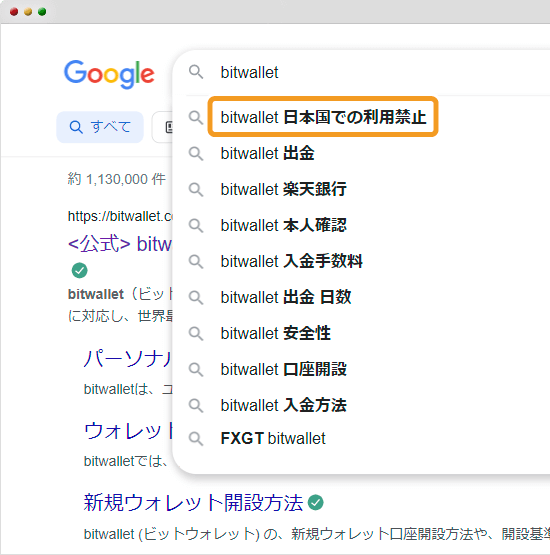Select suggestion bitwallet 安全性

pyautogui.click(x=275, y=333)
